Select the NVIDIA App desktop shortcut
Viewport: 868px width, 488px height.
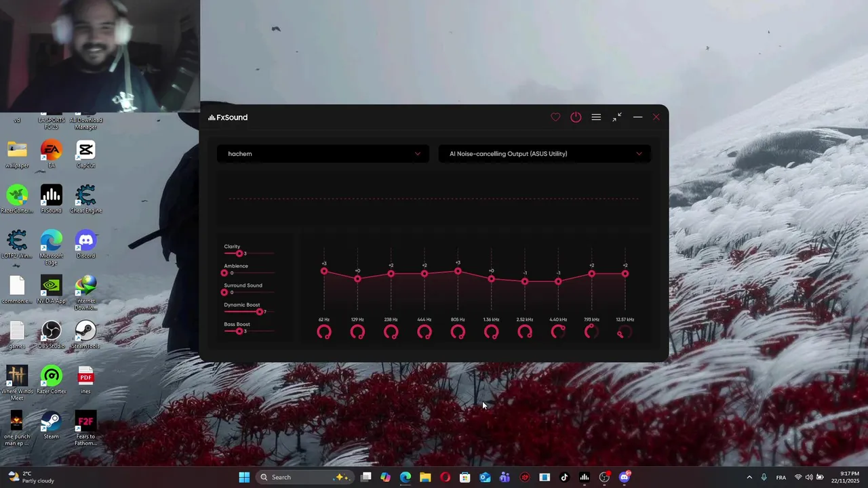tap(52, 289)
